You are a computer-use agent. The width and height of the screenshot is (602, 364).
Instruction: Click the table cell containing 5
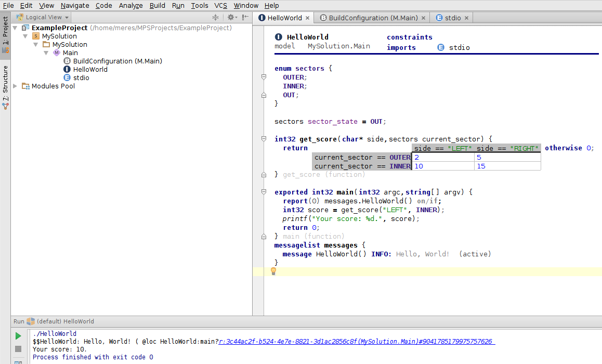coord(507,158)
